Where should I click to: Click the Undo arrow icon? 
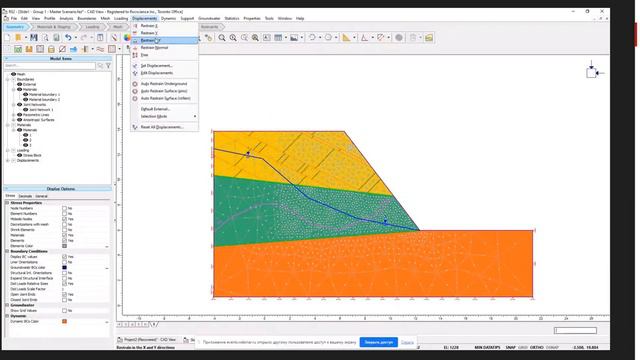[68, 38]
